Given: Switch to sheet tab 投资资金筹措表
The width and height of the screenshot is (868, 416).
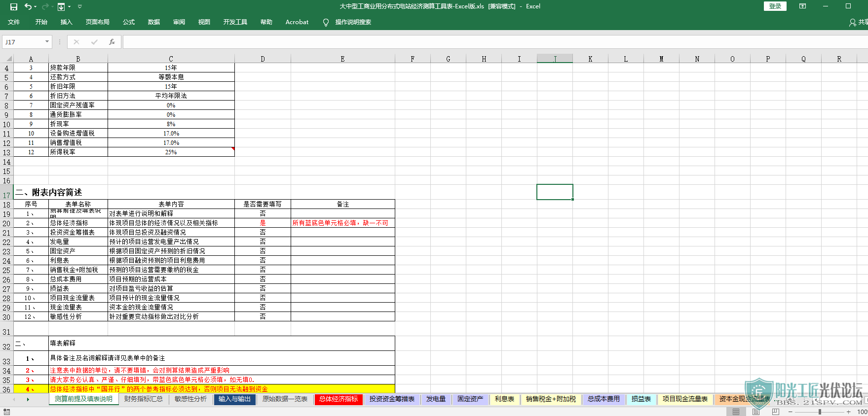Looking at the screenshot, I should (392, 399).
